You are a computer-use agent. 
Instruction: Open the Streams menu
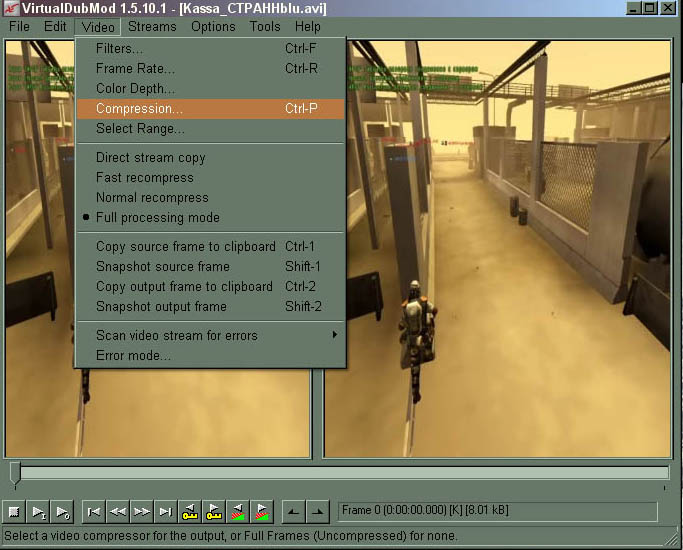click(x=152, y=27)
